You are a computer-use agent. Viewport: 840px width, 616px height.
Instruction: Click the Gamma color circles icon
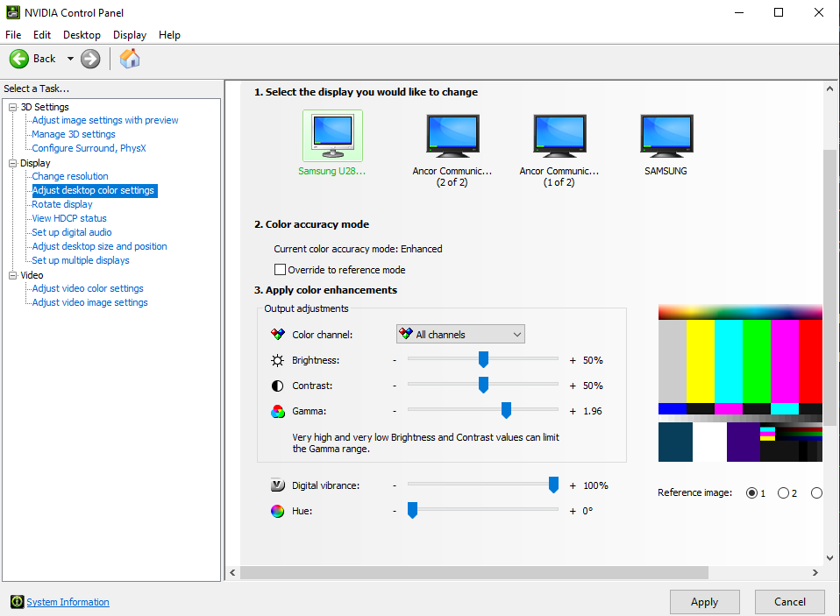point(277,412)
